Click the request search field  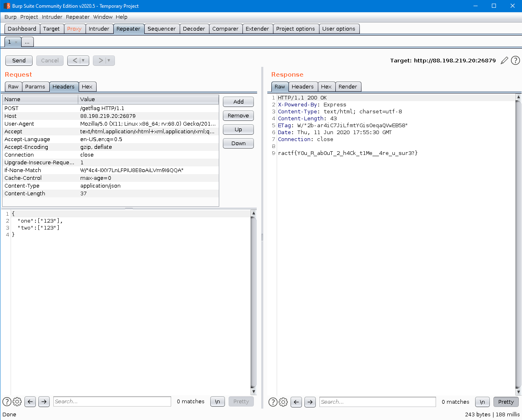point(112,402)
